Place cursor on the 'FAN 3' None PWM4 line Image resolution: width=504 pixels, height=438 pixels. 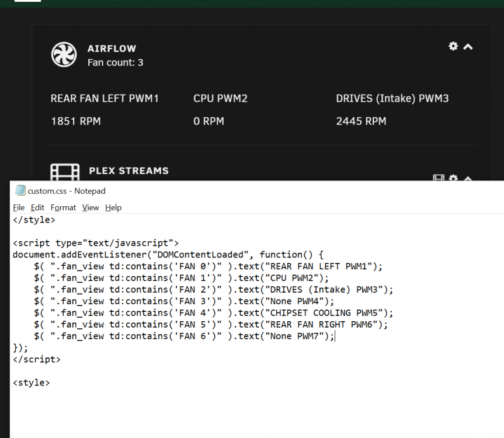pos(184,301)
